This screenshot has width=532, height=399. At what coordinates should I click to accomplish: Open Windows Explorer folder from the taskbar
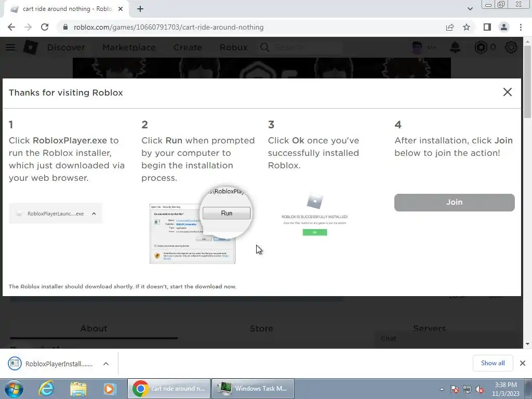78,389
